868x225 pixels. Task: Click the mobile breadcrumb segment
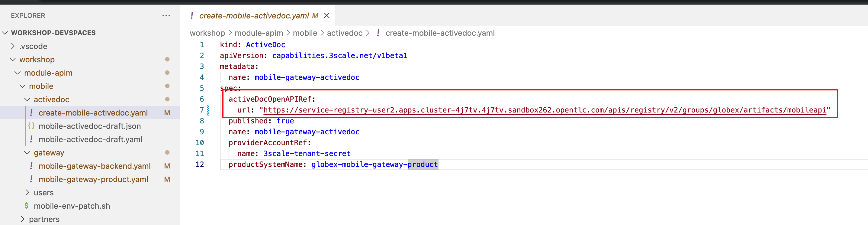click(x=305, y=33)
